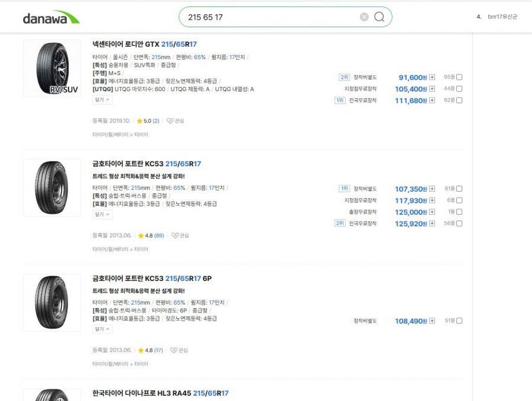The image size is (532, 401).
Task: Add Kumho KC53 rated 4.8 (89) to 관심
Action: coord(180,235)
